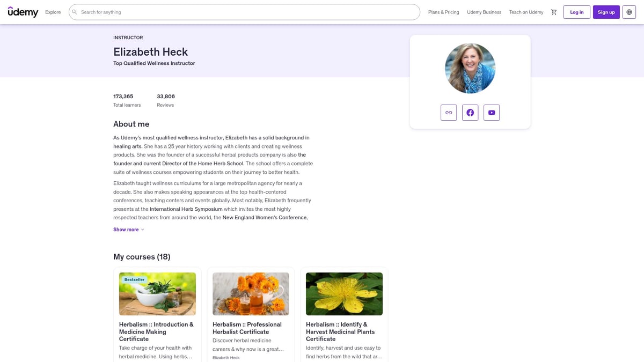Open the Explore dropdown
The width and height of the screenshot is (644, 362).
click(x=52, y=12)
